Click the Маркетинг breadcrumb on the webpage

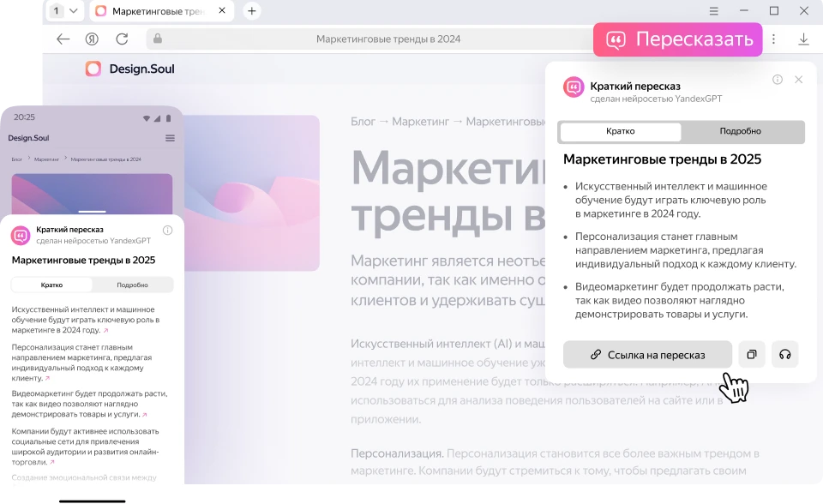(x=420, y=122)
